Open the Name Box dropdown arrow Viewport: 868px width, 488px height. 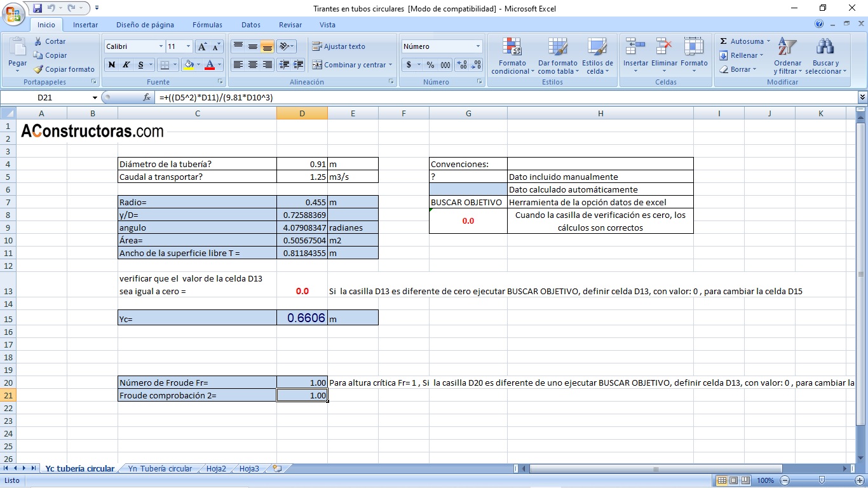coord(95,98)
